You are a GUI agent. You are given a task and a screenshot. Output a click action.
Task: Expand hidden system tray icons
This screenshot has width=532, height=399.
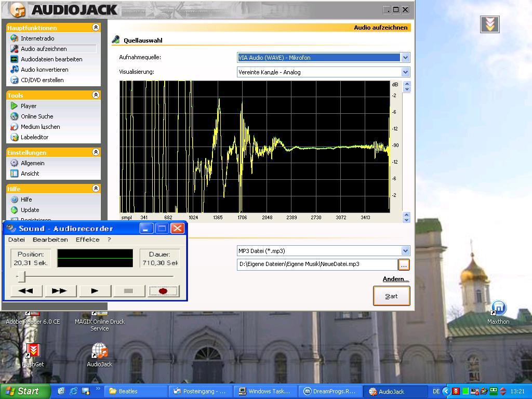click(446, 391)
